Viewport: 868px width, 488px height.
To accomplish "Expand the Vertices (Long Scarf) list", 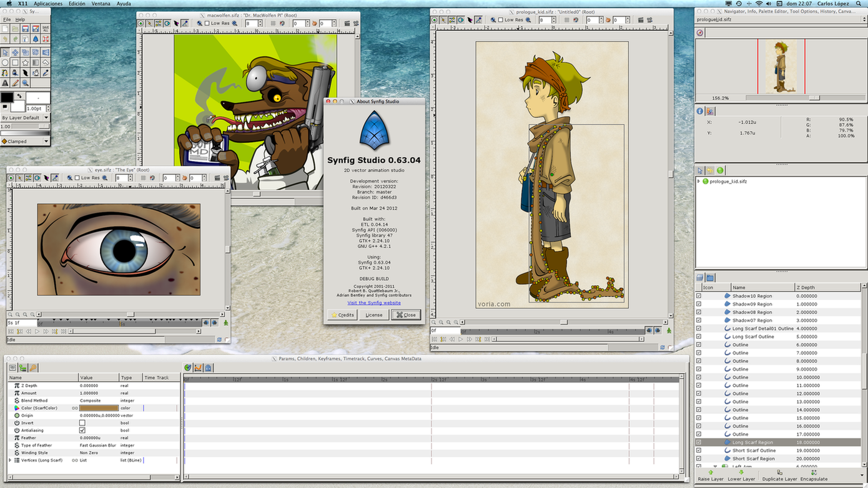I will tap(10, 461).
